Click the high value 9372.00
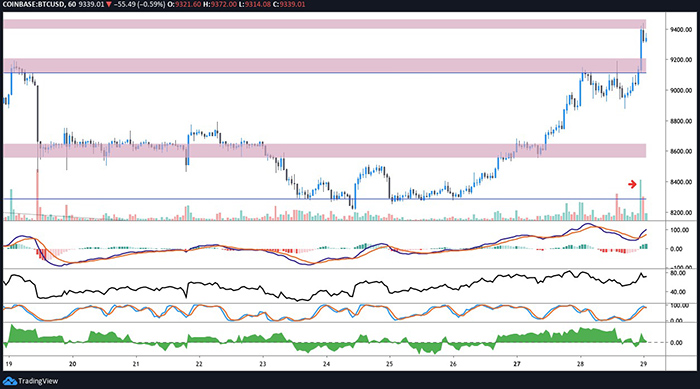The image size is (700, 389). [x=223, y=4]
